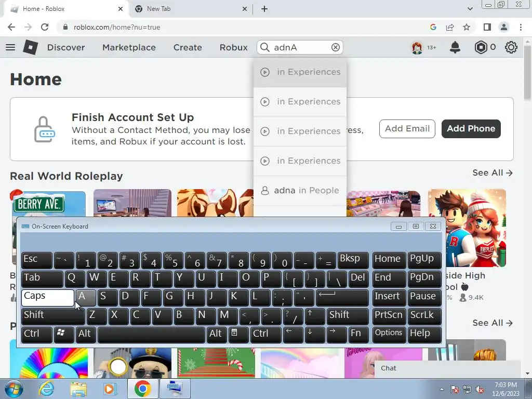This screenshot has height=399, width=532.
Task: Open Chrome profile avatar
Action: coord(504,27)
